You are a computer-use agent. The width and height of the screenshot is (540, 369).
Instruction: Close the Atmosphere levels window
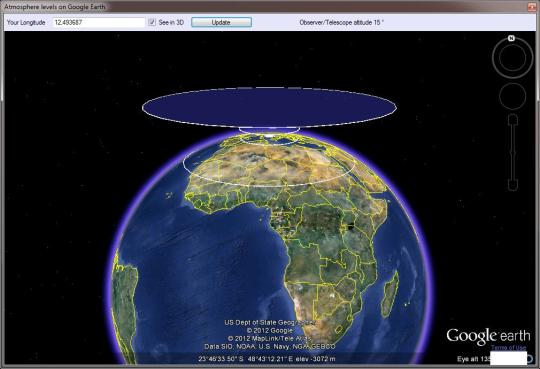click(532, 7)
